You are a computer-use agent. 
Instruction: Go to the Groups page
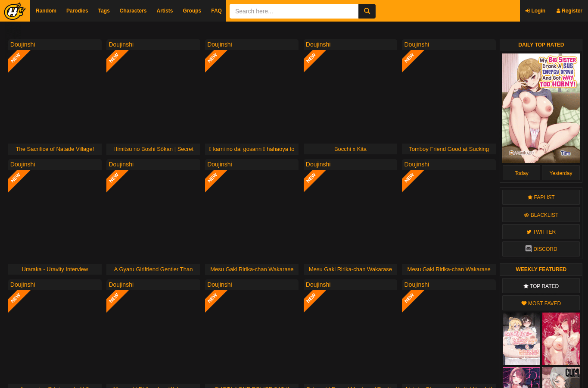coord(192,11)
